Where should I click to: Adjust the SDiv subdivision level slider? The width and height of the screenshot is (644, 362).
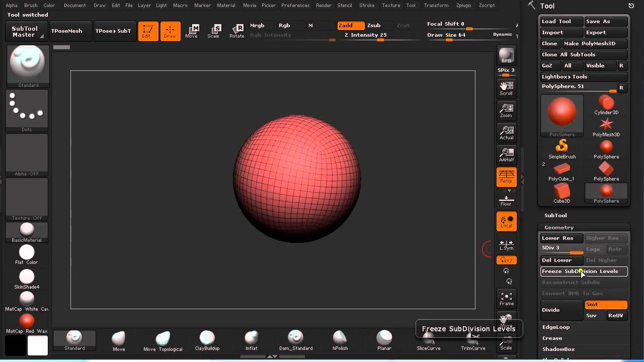[x=561, y=249]
